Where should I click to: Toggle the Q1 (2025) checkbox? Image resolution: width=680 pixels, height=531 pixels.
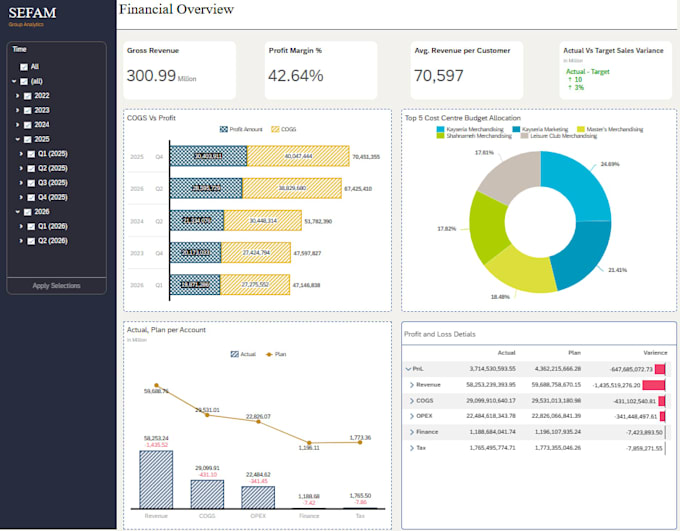pos(31,154)
